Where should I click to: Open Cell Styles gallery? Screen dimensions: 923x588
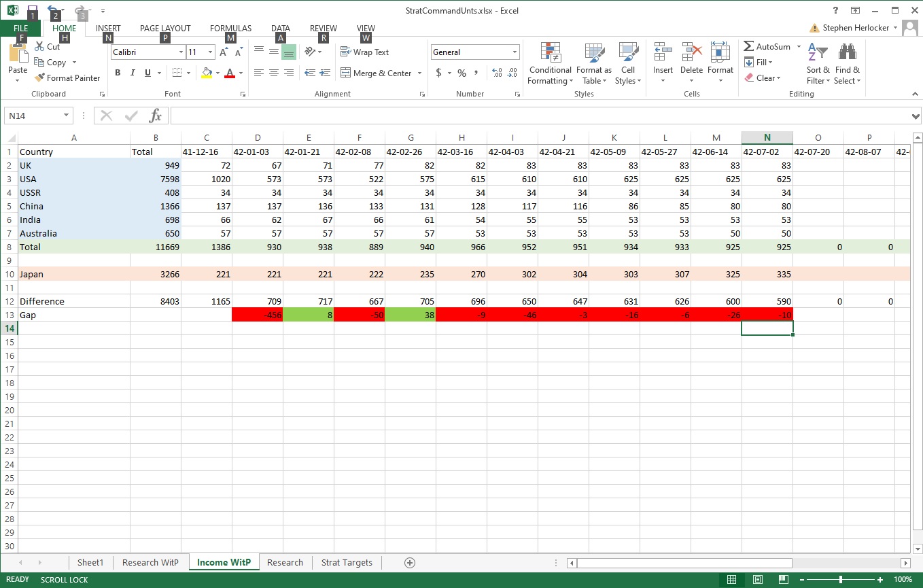[628, 63]
